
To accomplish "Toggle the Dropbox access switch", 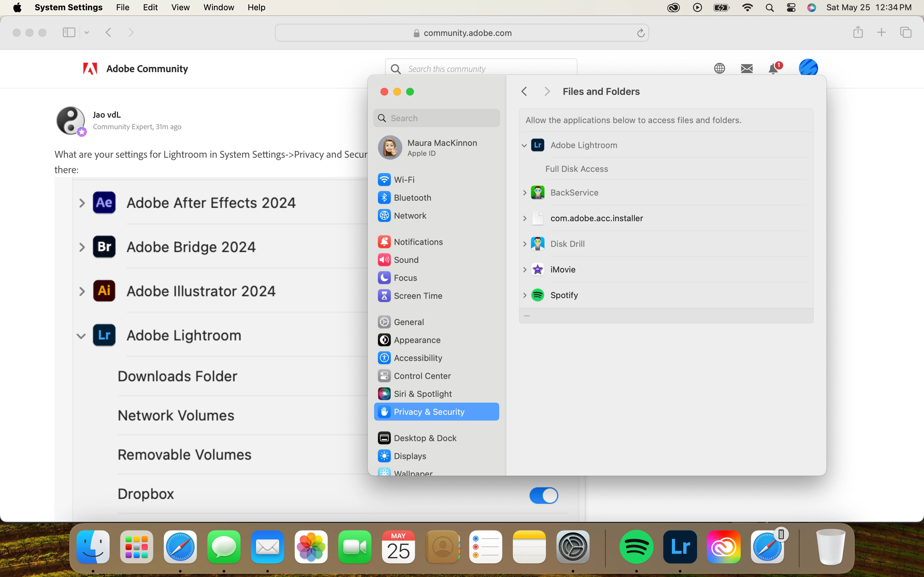I will (543, 495).
